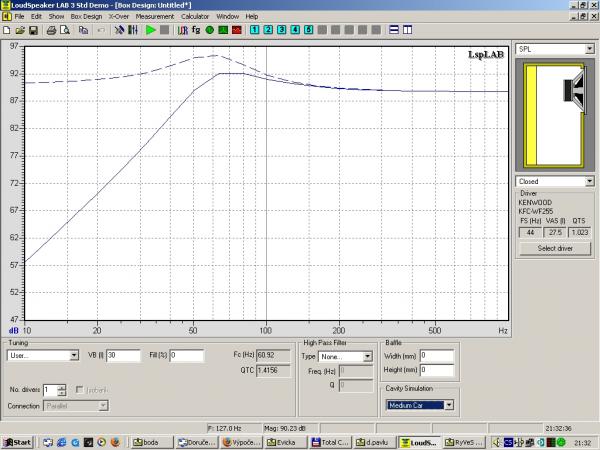Click the Save disk toolbar icon
The height and width of the screenshot is (450, 600).
pos(34,30)
